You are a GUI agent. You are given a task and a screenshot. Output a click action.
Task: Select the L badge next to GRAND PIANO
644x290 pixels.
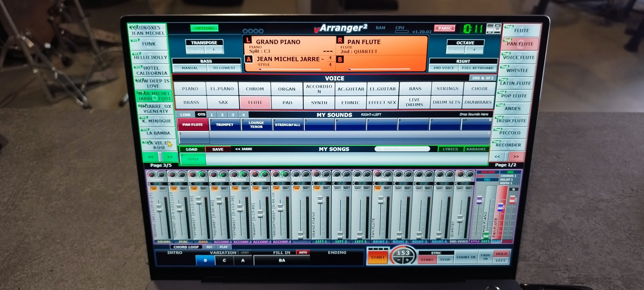(248, 40)
